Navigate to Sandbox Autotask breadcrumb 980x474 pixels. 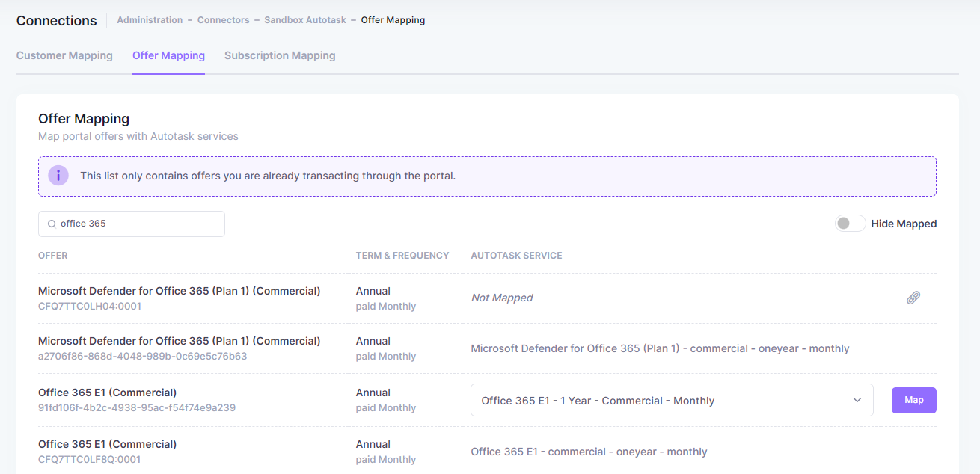305,20
